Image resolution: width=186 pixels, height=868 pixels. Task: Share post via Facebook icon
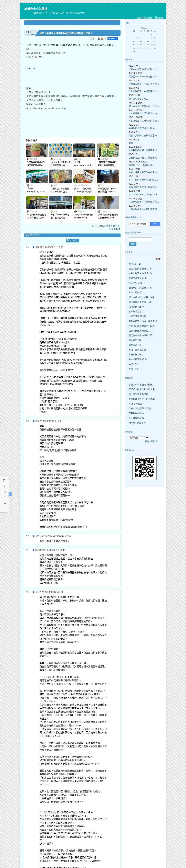coord(99,39)
